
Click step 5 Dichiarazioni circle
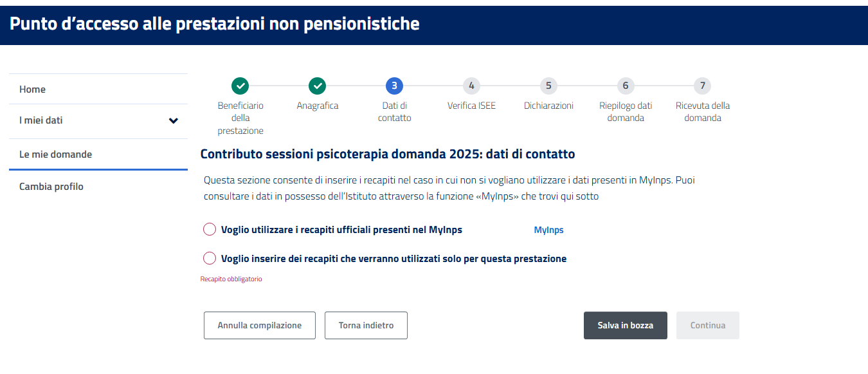(x=548, y=86)
